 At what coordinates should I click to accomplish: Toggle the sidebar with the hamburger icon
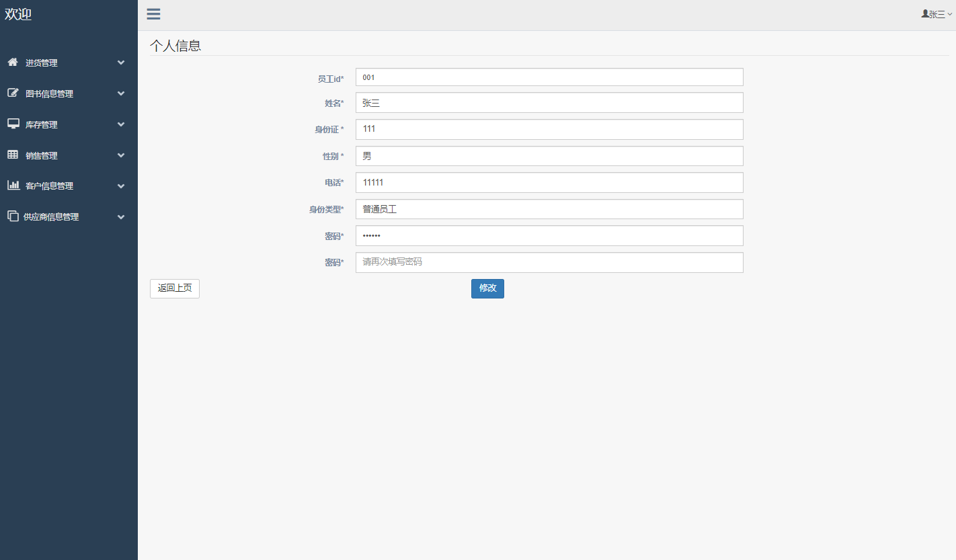tap(153, 14)
